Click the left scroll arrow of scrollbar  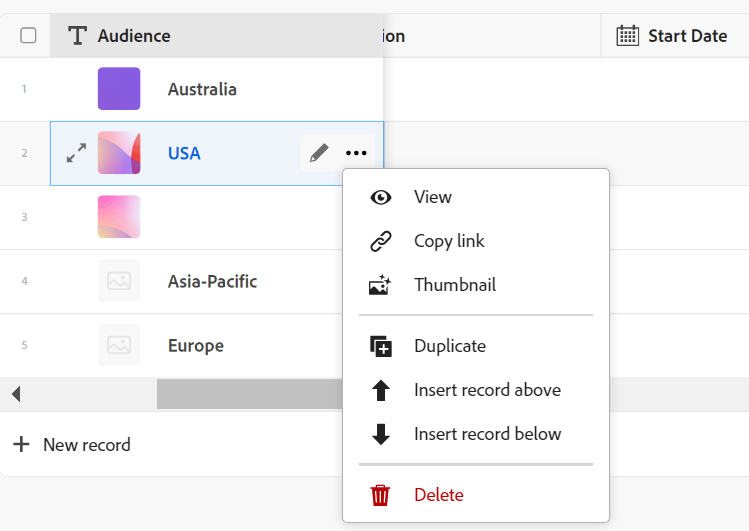[16, 394]
